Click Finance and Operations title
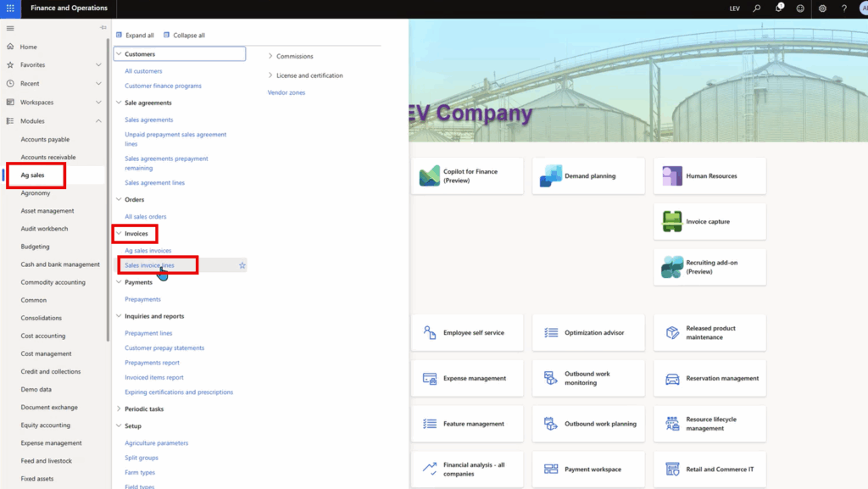The height and width of the screenshot is (489, 868). [x=70, y=8]
